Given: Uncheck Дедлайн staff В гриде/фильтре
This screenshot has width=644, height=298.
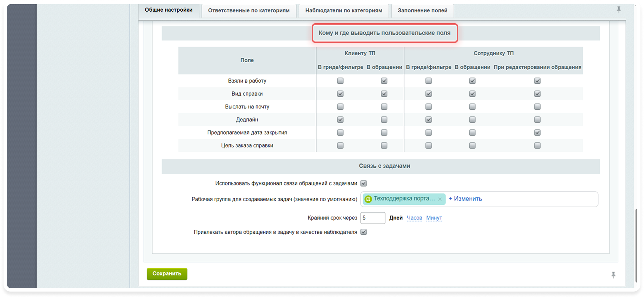Looking at the screenshot, I should 428,120.
